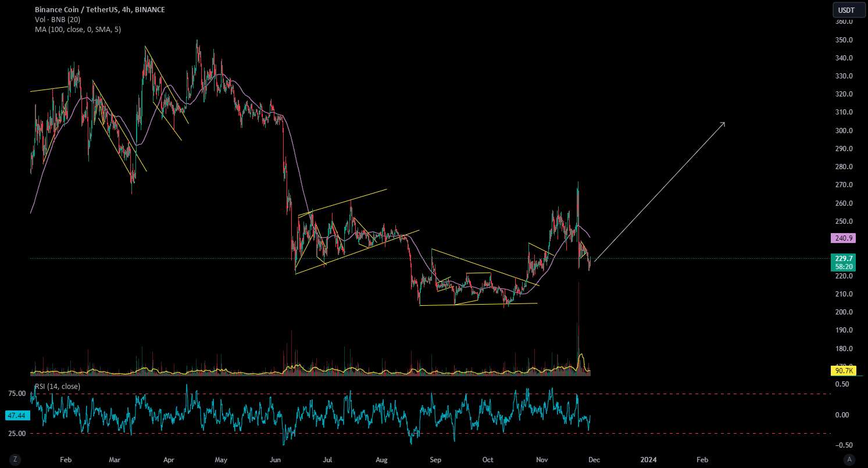Click the Jun label on time axis

pyautogui.click(x=276, y=459)
